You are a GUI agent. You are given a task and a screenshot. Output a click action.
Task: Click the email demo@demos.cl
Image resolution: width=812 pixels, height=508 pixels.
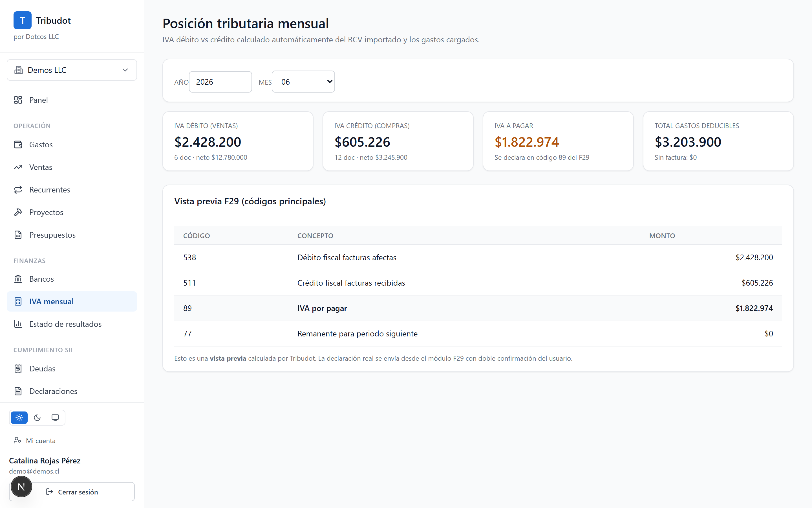pos(34,471)
